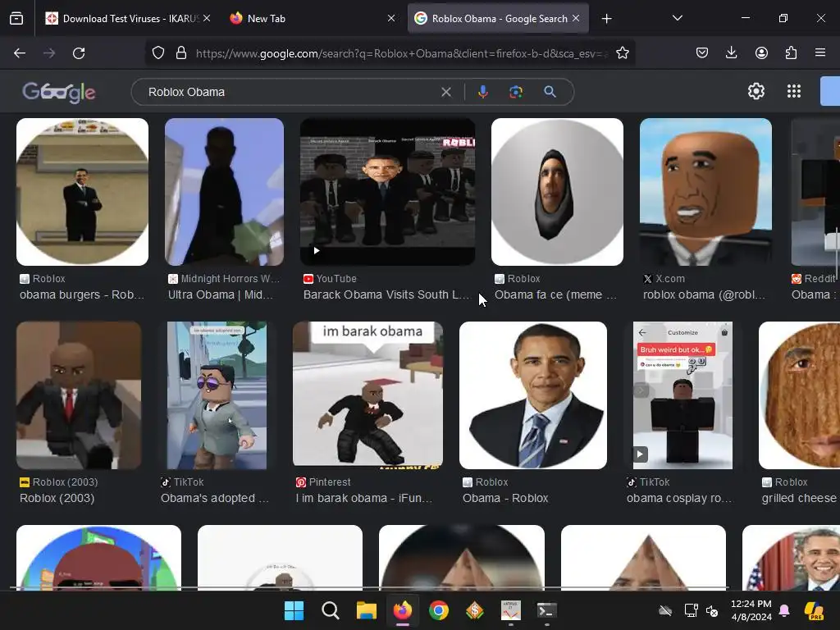Screen dimensions: 840x630
Task: Open Save to Pocket icon
Action: [x=702, y=52]
